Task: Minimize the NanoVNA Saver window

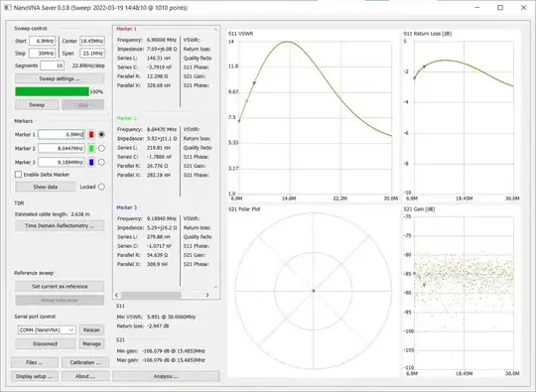Action: coord(477,8)
